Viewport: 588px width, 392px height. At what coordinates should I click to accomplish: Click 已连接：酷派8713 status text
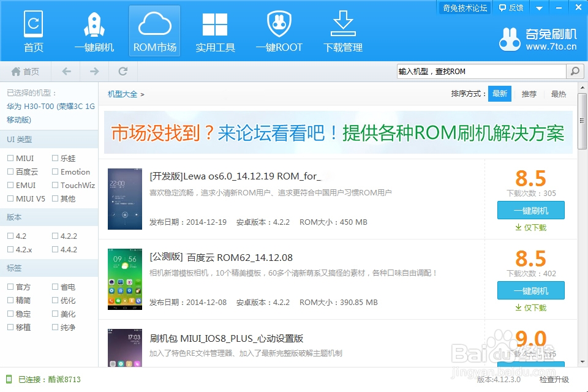(50, 379)
